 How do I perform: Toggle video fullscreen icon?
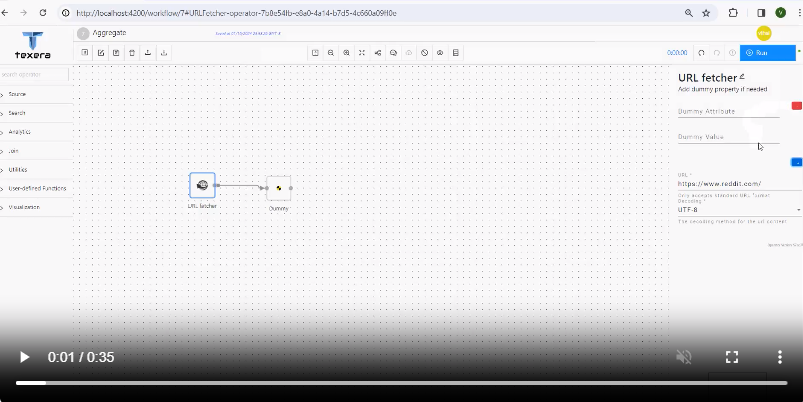[x=732, y=357]
